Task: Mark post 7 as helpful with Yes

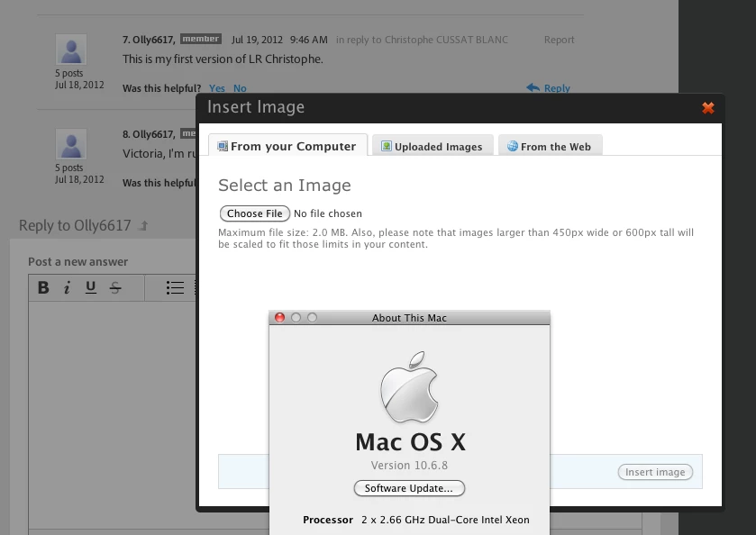Action: pos(216,88)
